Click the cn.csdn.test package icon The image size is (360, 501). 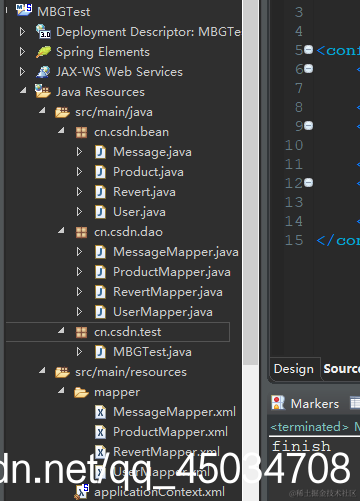click(81, 332)
